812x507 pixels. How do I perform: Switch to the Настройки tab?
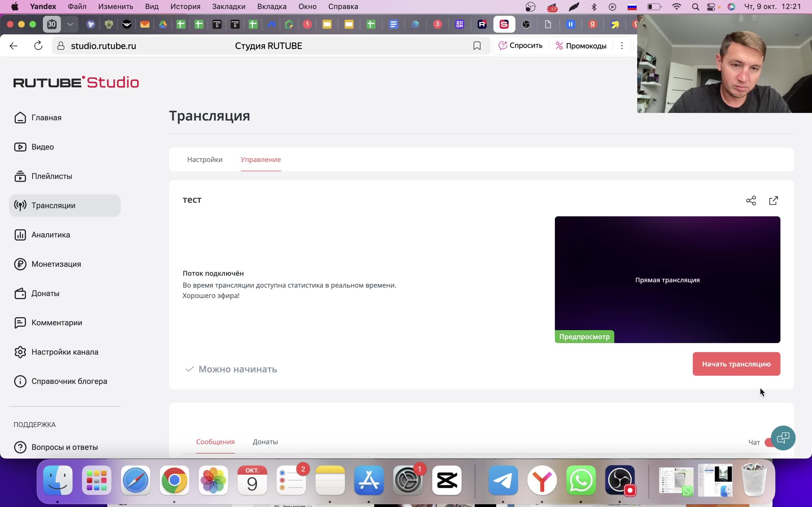pyautogui.click(x=205, y=160)
